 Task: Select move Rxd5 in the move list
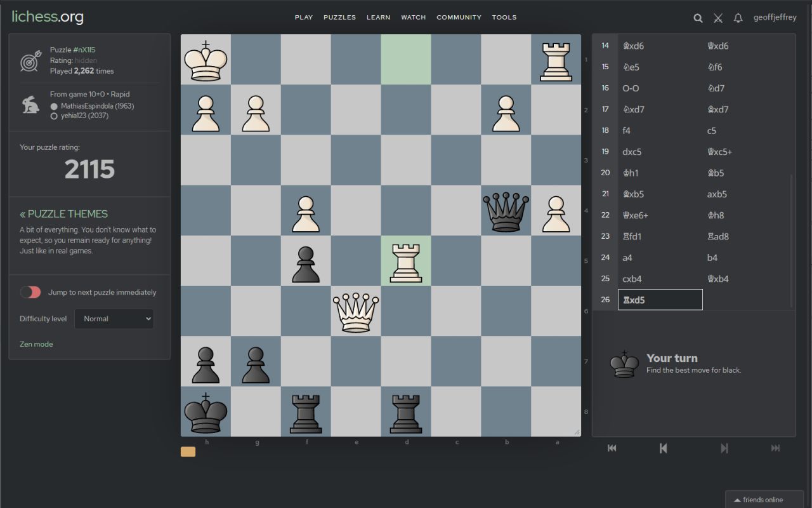coord(660,299)
